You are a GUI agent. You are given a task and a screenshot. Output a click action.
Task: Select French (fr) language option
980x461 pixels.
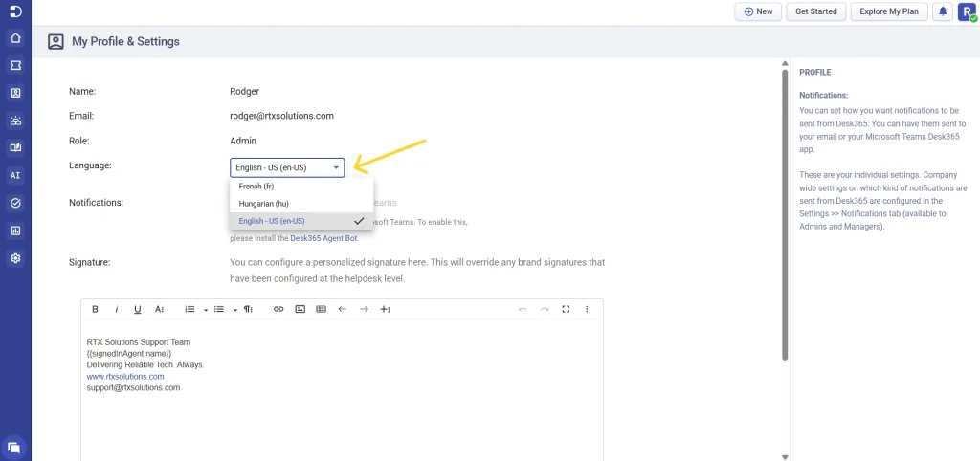[301, 187]
